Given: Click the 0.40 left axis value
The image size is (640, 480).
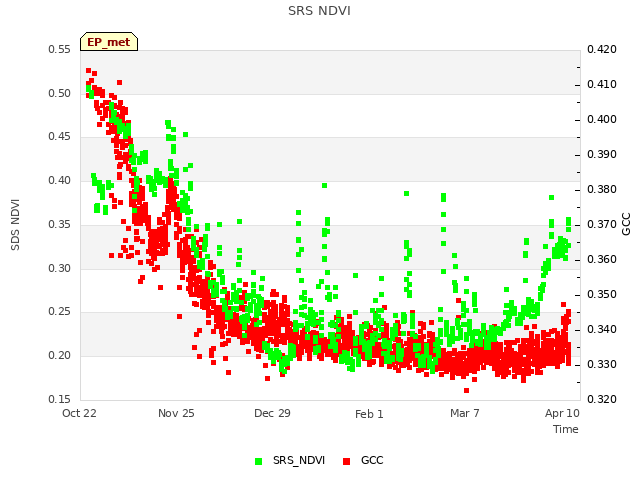Looking at the screenshot, I should [60, 180].
